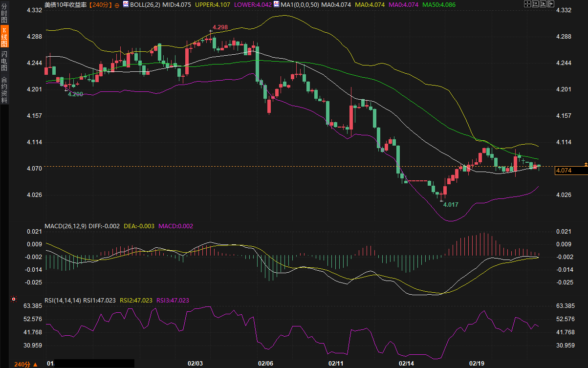Screen dimensions: 588x368
Task: Click the current price tag 4.074
Action: [571, 171]
